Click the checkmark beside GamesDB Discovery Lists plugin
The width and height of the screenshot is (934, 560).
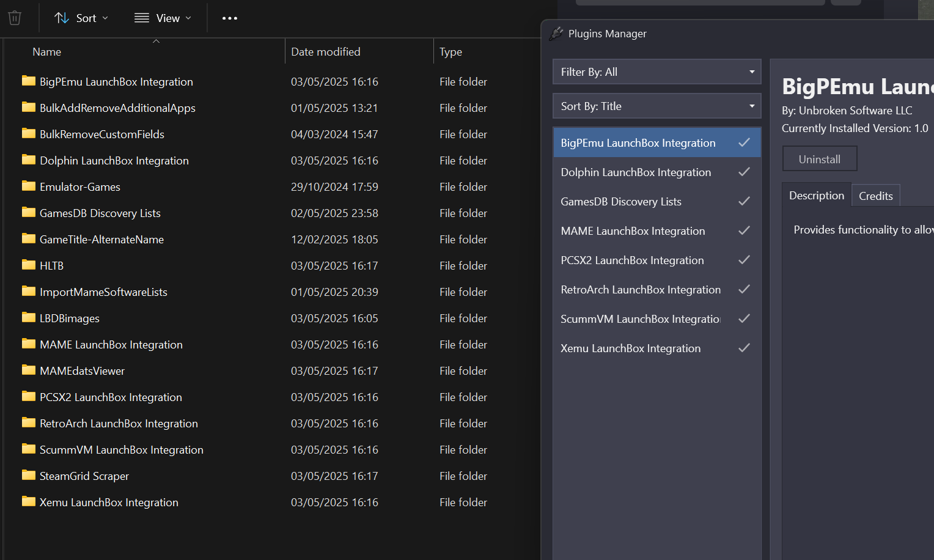(744, 201)
